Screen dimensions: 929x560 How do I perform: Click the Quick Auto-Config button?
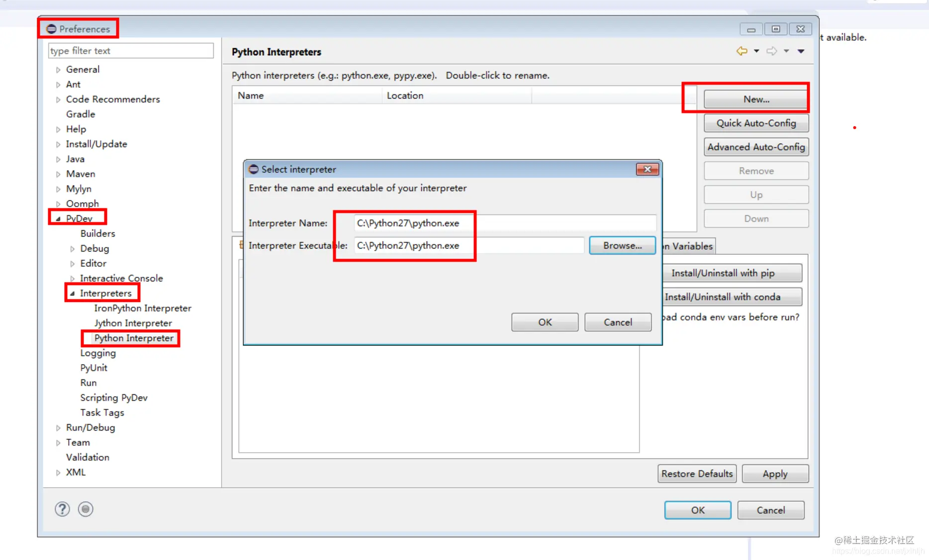pyautogui.click(x=756, y=123)
